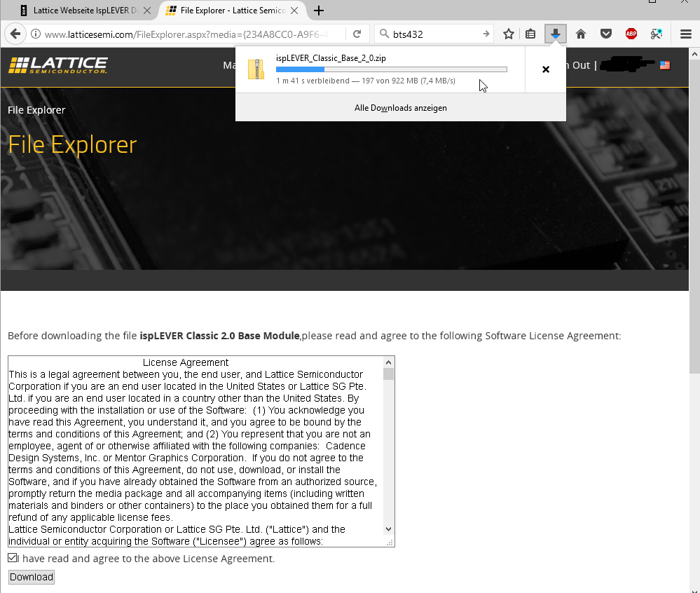The width and height of the screenshot is (700, 593).
Task: Click Alle Downloads anzeigen
Action: [x=400, y=108]
